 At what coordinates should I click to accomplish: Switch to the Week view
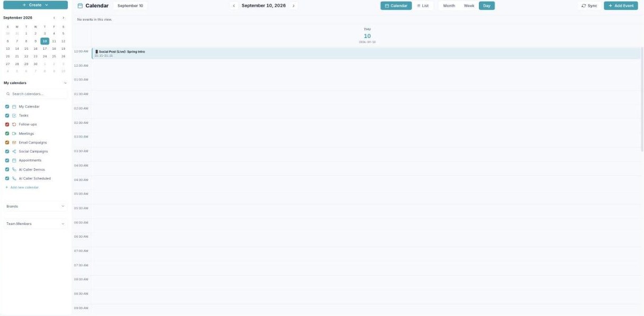(x=469, y=6)
